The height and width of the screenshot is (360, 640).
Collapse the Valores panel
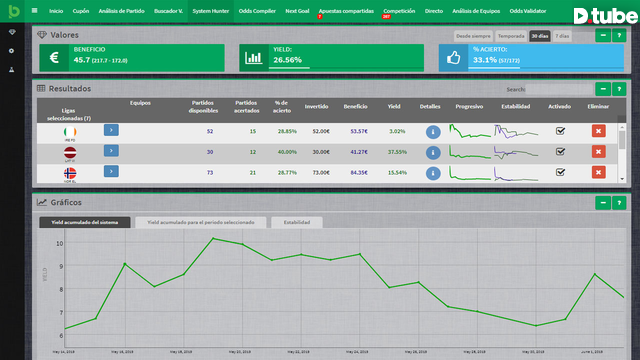603,36
